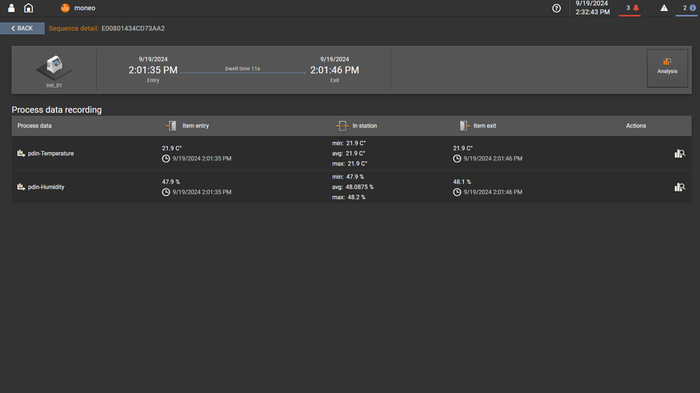Select the pdin-Humidity label
Viewport: 700px width, 393px height.
tap(46, 187)
